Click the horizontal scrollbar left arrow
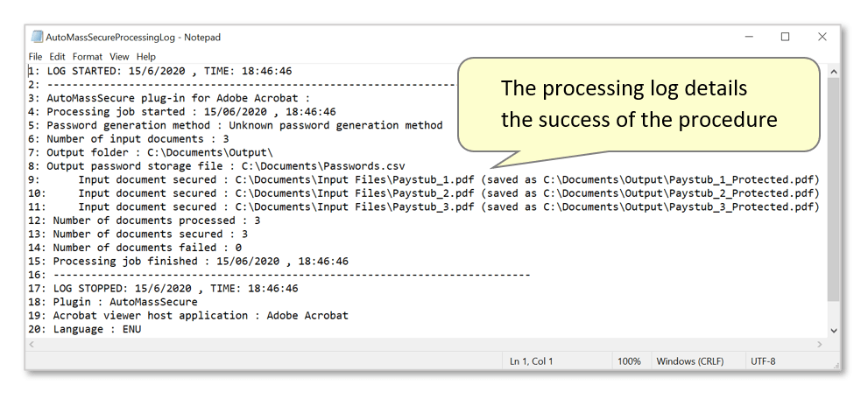 click(x=32, y=344)
